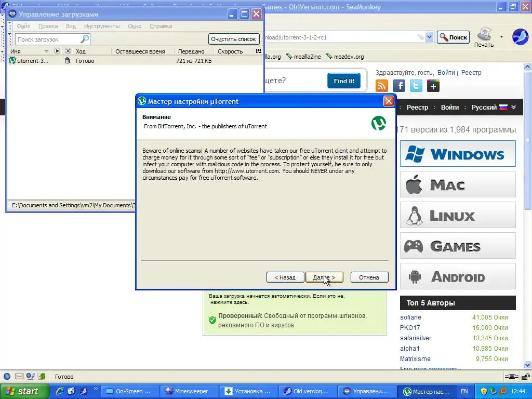This screenshot has width=532, height=399.
Task: Launch Internet Explorer from quick launch
Action: pyautogui.click(x=60, y=391)
